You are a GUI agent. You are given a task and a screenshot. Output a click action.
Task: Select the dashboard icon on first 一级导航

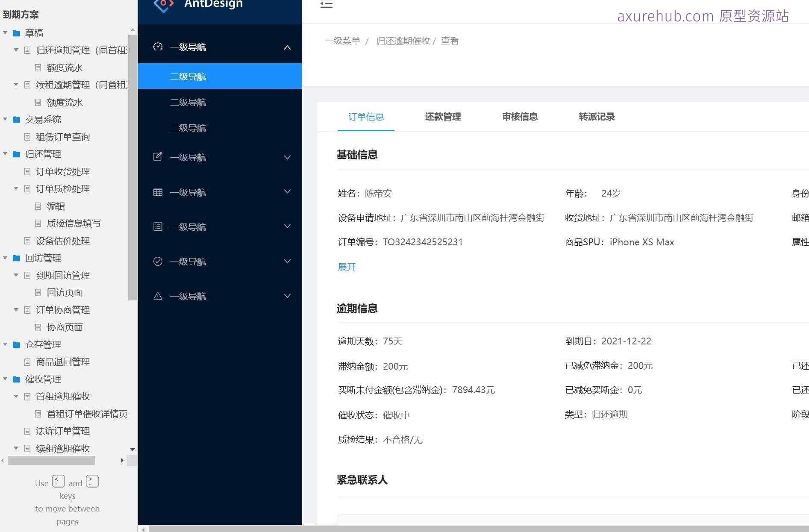click(x=158, y=47)
